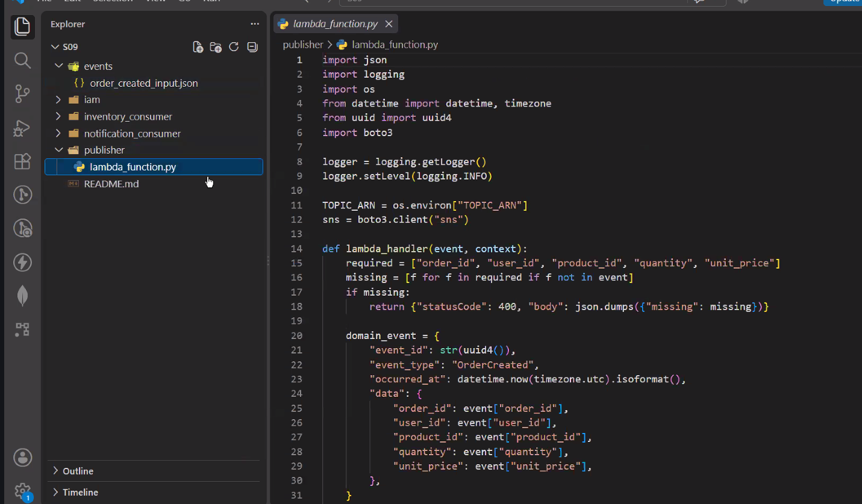Click the publisher breadcrumb segment
The image size is (862, 504).
tap(303, 45)
